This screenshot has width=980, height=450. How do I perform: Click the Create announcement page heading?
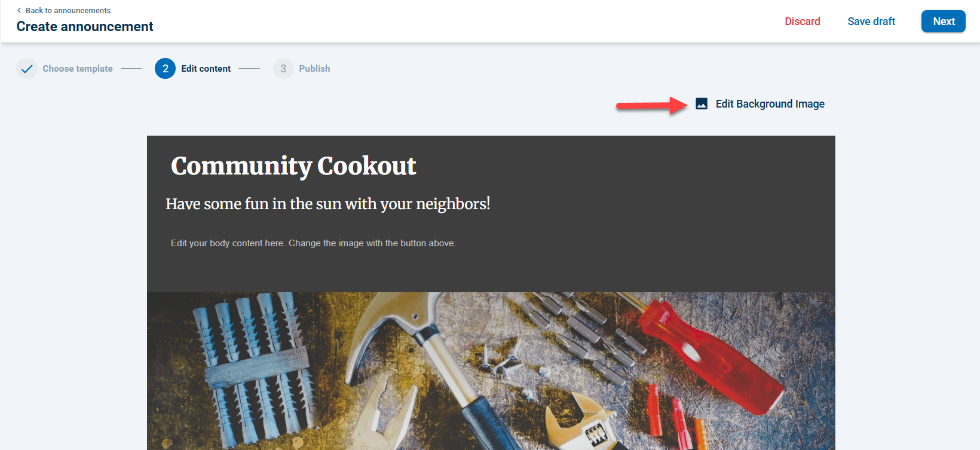point(85,27)
